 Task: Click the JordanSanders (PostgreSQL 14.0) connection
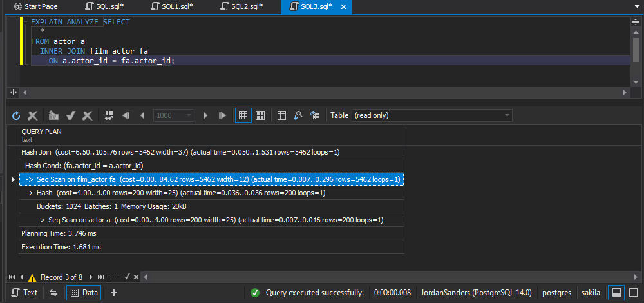pyautogui.click(x=477, y=293)
